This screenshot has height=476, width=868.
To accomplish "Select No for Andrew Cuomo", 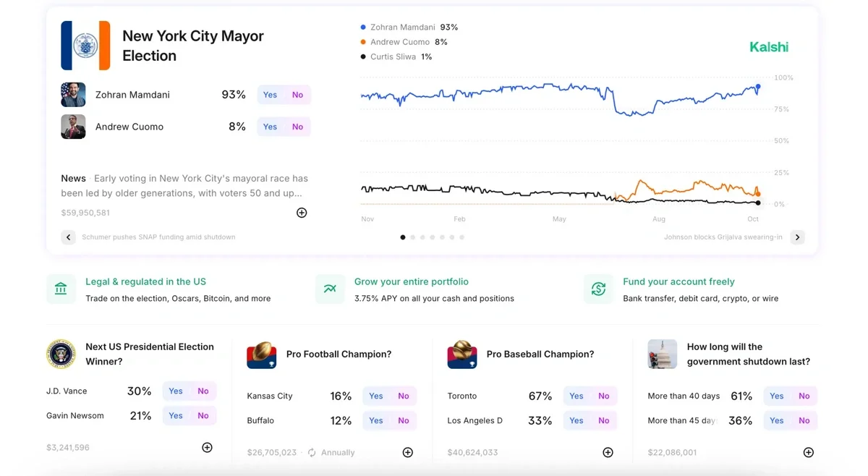I will [297, 127].
